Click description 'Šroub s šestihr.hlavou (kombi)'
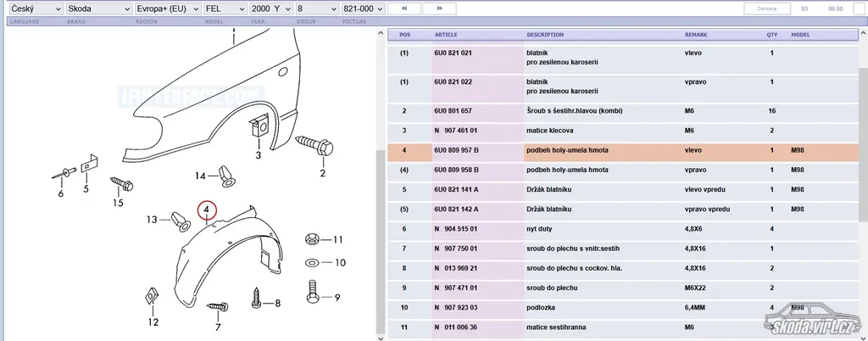Viewport: 868px width, 341px height. 575,111
